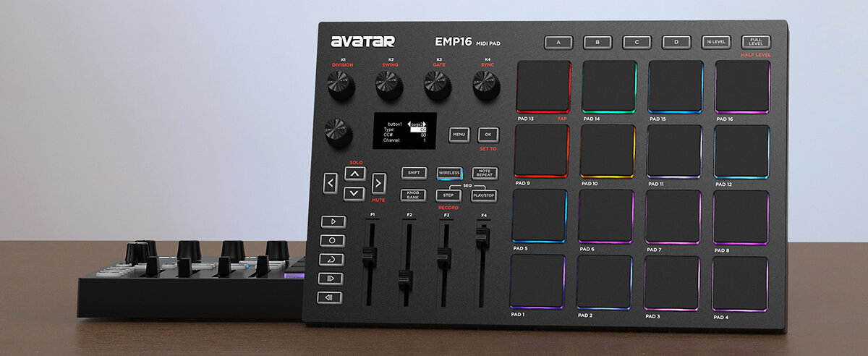This screenshot has height=356, width=868.
Task: Hit the up arrow button under SOLO
Action: pyautogui.click(x=354, y=174)
